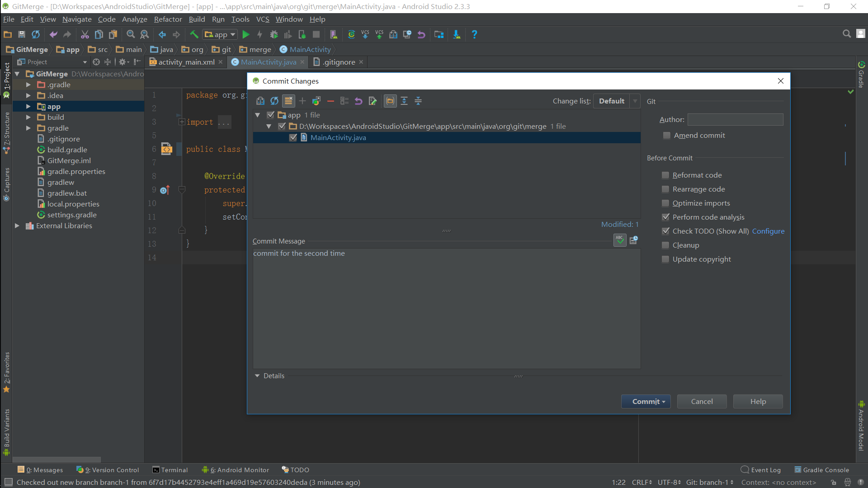Image resolution: width=868 pixels, height=488 pixels.
Task: Open the Event Log panel
Action: click(761, 470)
